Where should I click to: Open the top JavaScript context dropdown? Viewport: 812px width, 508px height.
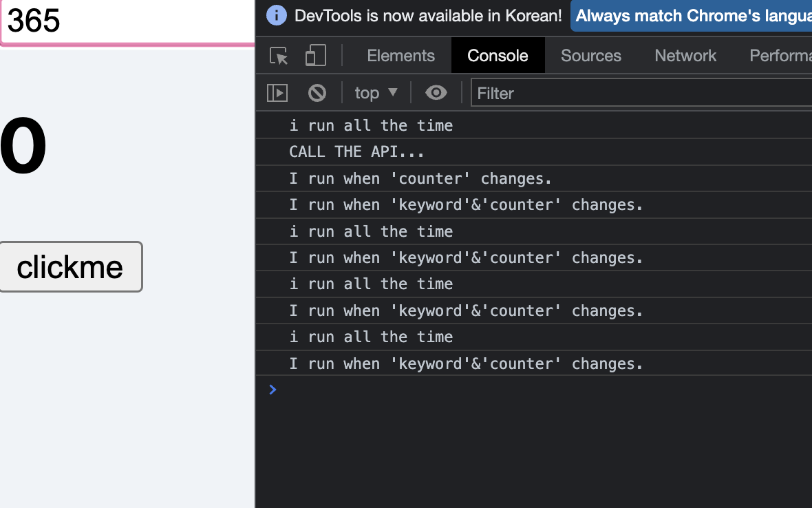coord(376,93)
